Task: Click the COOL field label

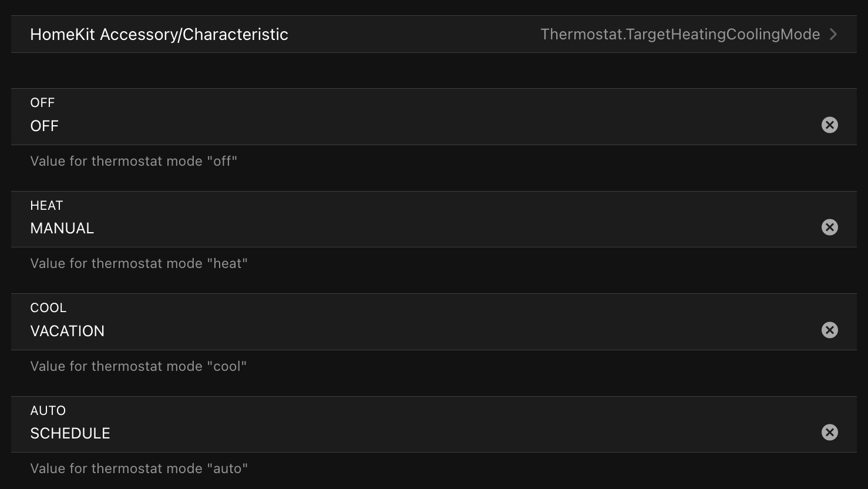Action: [48, 308]
